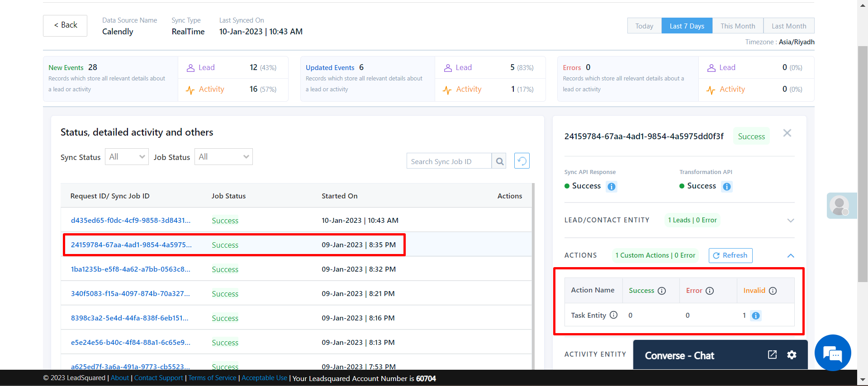The image size is (868, 386).
Task: Go back with the Back button
Action: pyautogui.click(x=65, y=25)
